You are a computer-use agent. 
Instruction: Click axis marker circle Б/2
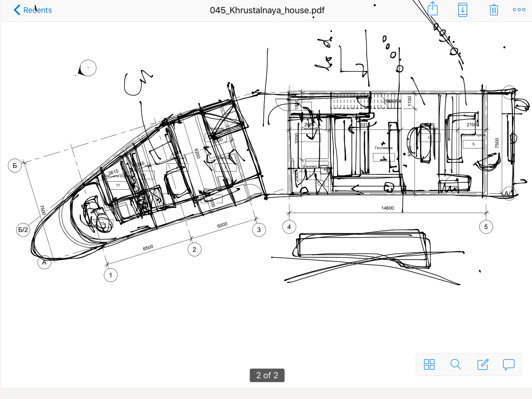tap(23, 230)
